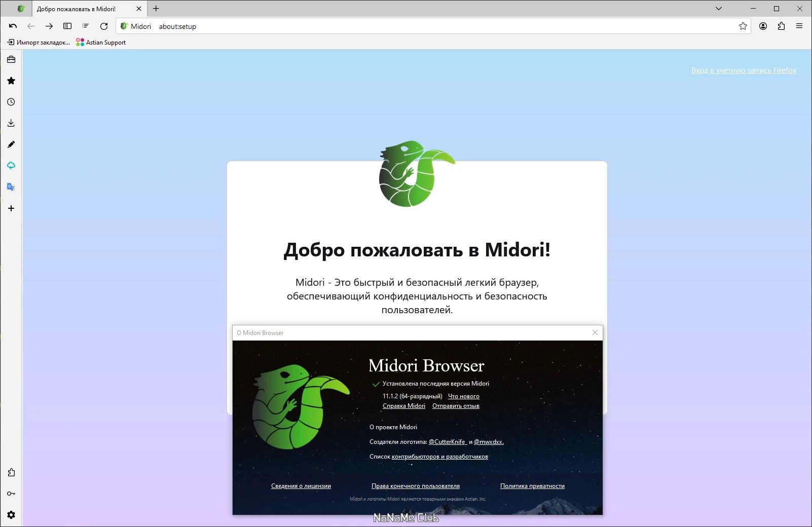Click the Midori logo atop the welcome card
This screenshot has height=527, width=812.
click(x=417, y=174)
